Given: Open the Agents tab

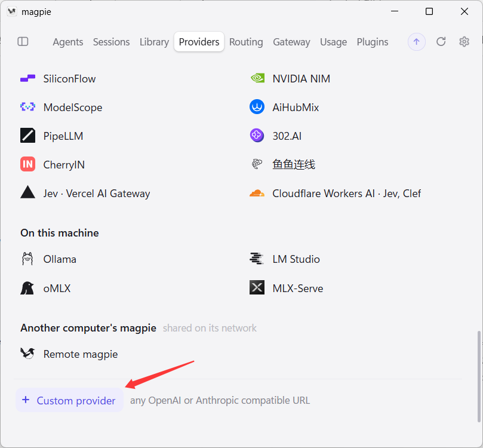Looking at the screenshot, I should pos(68,42).
